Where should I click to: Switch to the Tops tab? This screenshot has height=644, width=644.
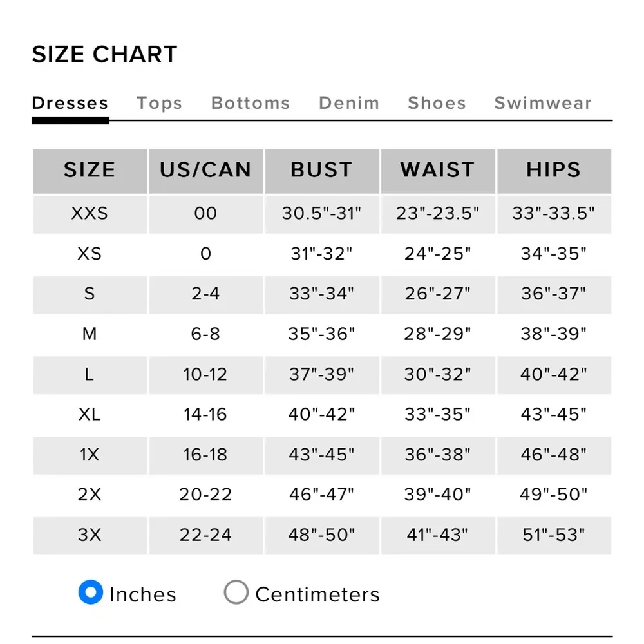(160, 104)
